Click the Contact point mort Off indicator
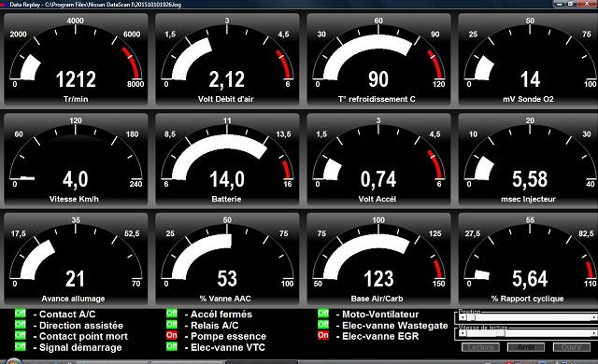 [21, 335]
